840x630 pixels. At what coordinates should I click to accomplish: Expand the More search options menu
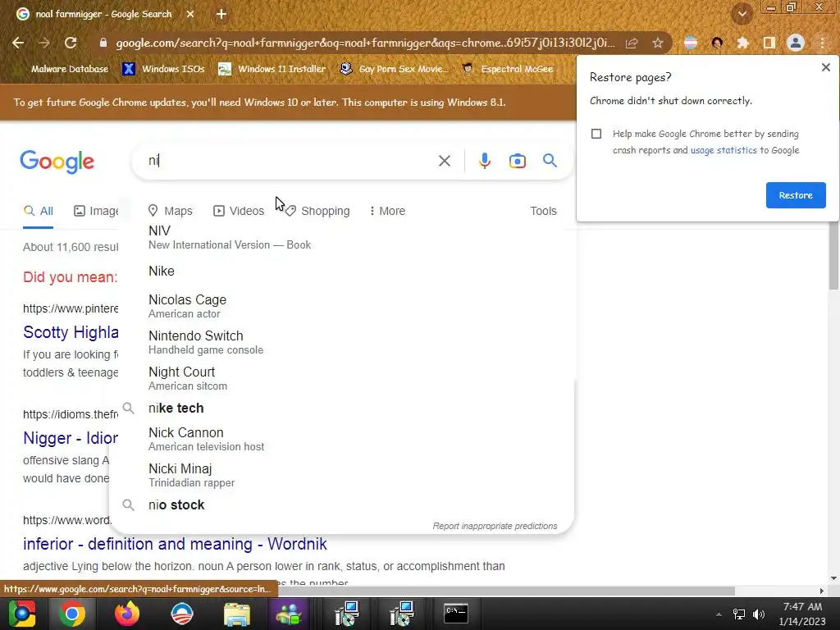coord(387,211)
